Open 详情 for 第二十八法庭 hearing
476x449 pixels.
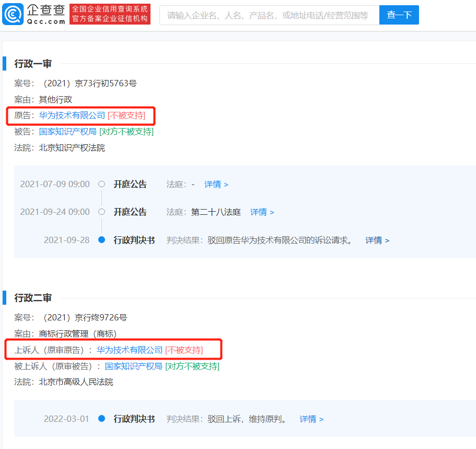pyautogui.click(x=262, y=212)
